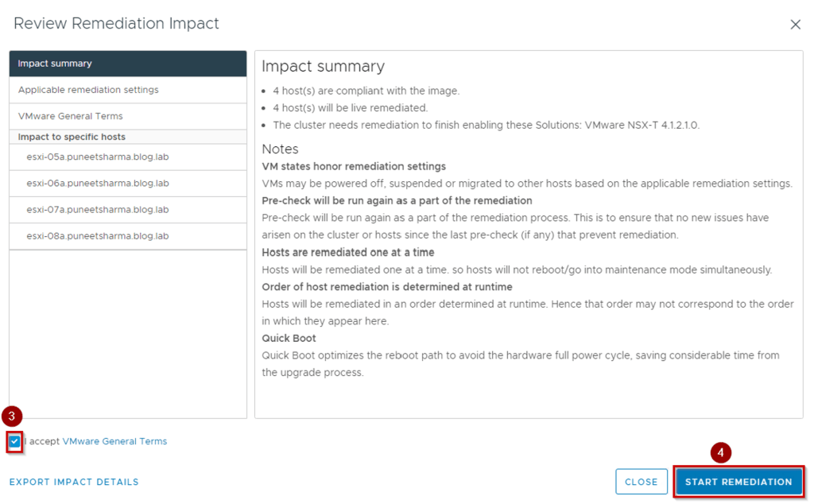Close the Review Remediation Impact dialog with X
The image size is (814, 504).
[x=795, y=25]
